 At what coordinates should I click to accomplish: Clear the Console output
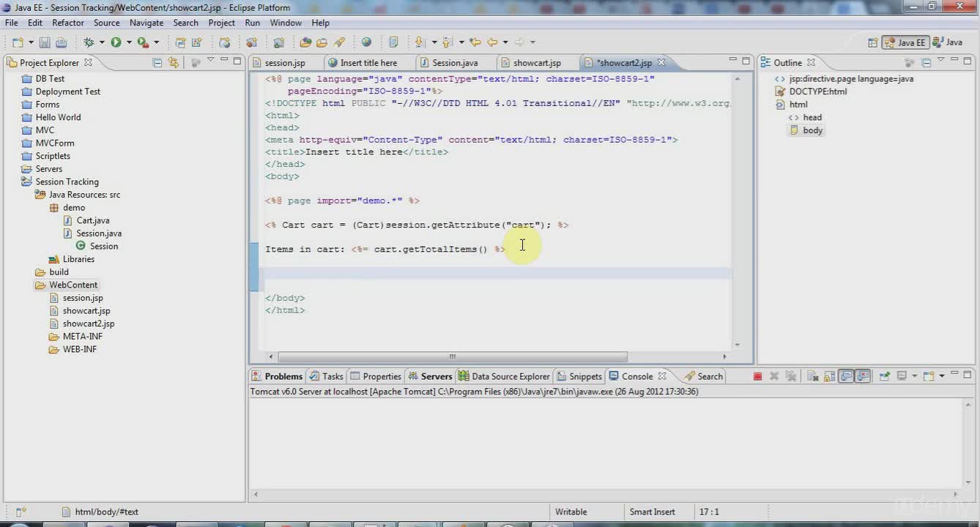(x=813, y=376)
